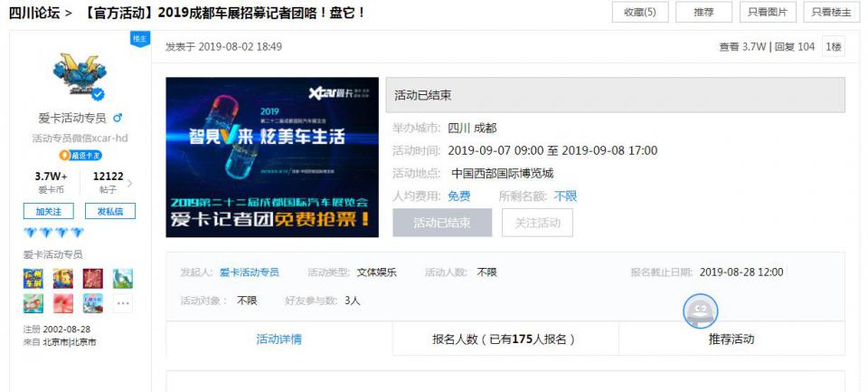Image resolution: width=868 pixels, height=392 pixels.
Task: Click the 活动专员微信xcar-hd signature text
Action: [80, 138]
